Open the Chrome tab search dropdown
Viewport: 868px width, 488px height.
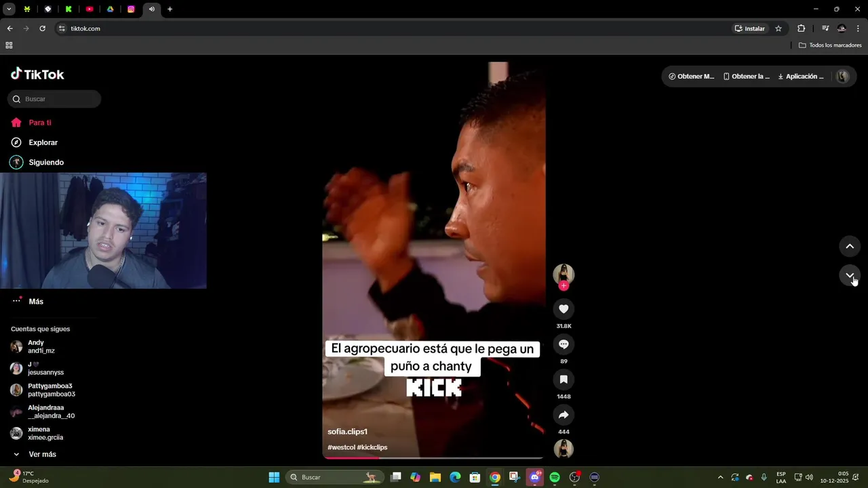point(9,9)
